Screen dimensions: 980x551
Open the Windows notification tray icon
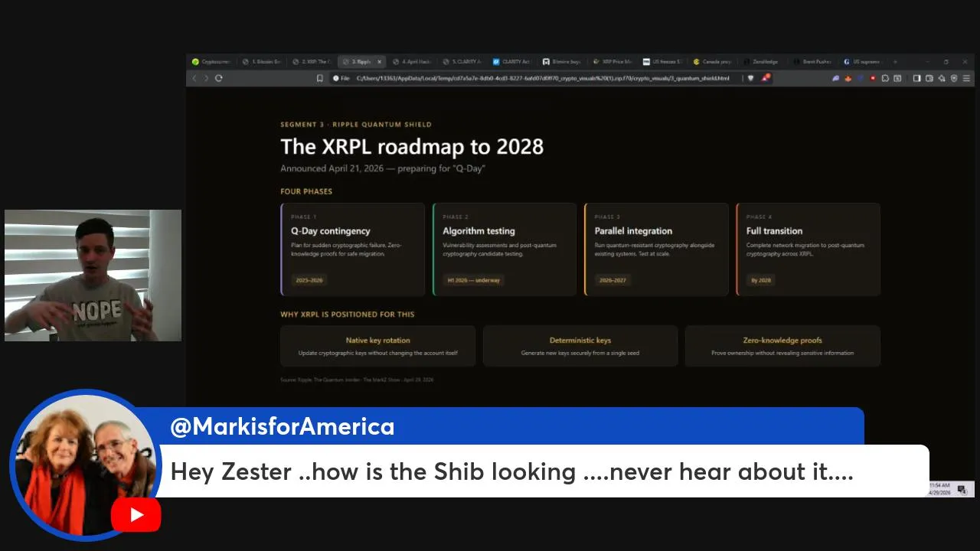point(962,490)
